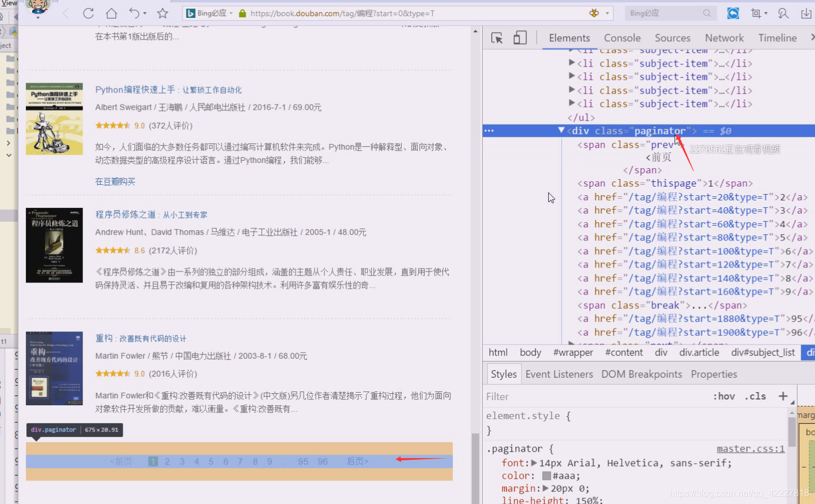Viewport: 815px width, 504px height.
Task: Open the user avatar icon at top left
Action: (38, 7)
